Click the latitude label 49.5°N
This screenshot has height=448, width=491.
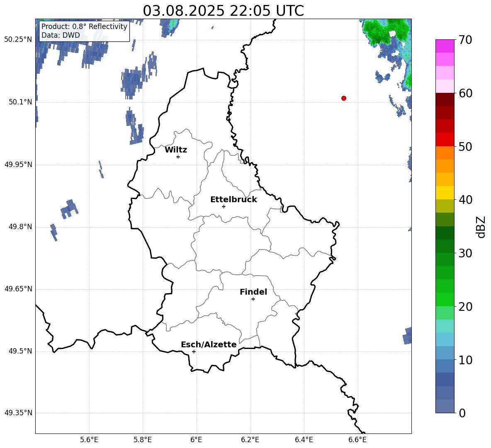pyautogui.click(x=20, y=351)
